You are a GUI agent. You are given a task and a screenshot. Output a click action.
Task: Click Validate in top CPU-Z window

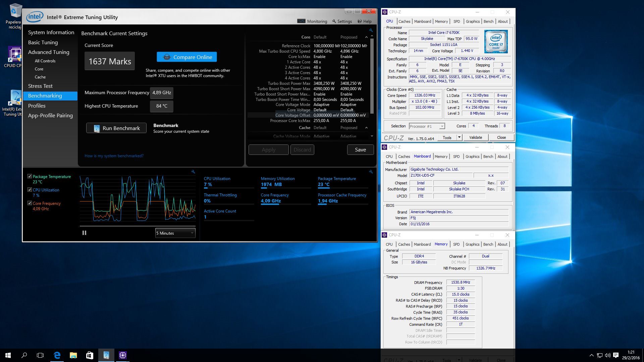coord(475,137)
